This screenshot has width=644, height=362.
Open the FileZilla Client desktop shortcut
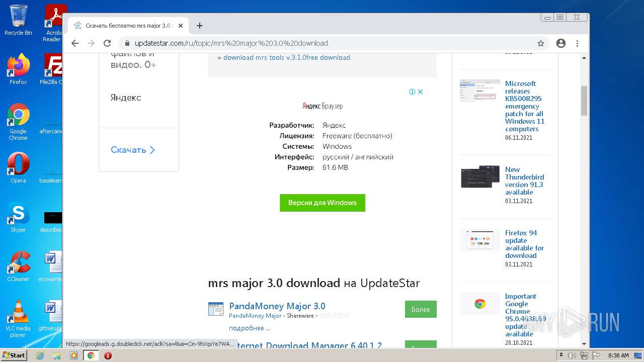52,69
